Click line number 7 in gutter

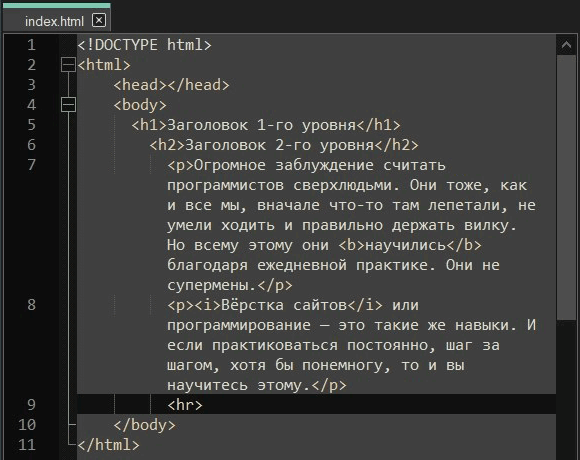click(31, 165)
